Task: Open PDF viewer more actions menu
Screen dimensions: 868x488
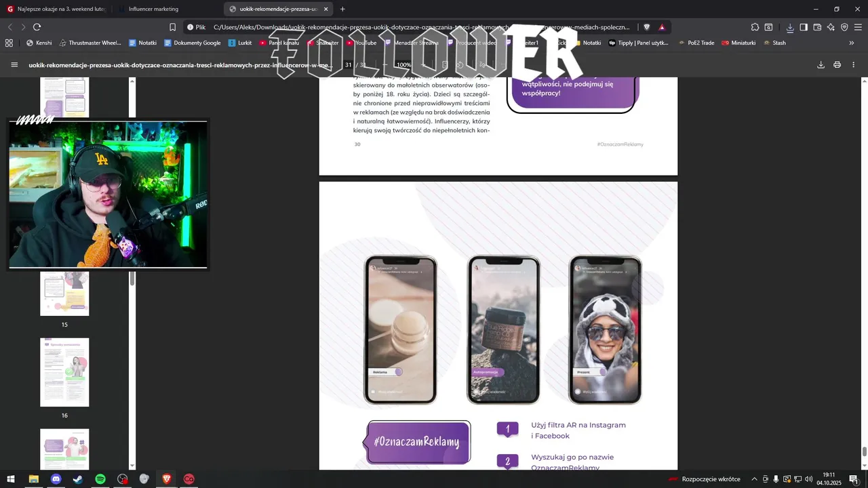Action: pyautogui.click(x=854, y=65)
